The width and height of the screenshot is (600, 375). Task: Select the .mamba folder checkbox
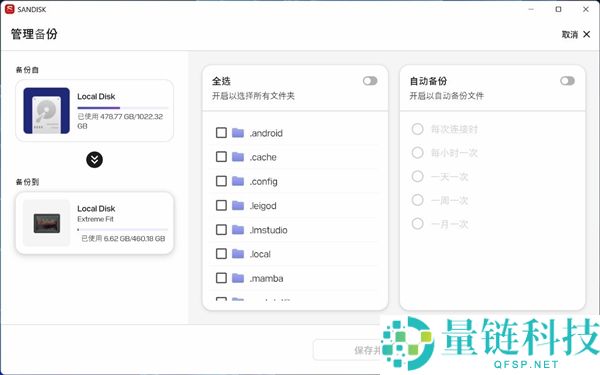[x=221, y=278]
